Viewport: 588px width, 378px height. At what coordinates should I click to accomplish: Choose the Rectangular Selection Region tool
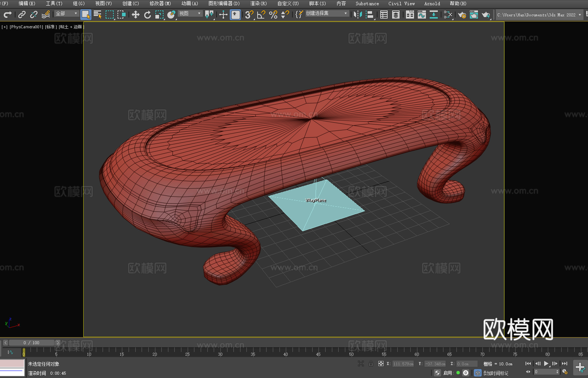(110, 14)
